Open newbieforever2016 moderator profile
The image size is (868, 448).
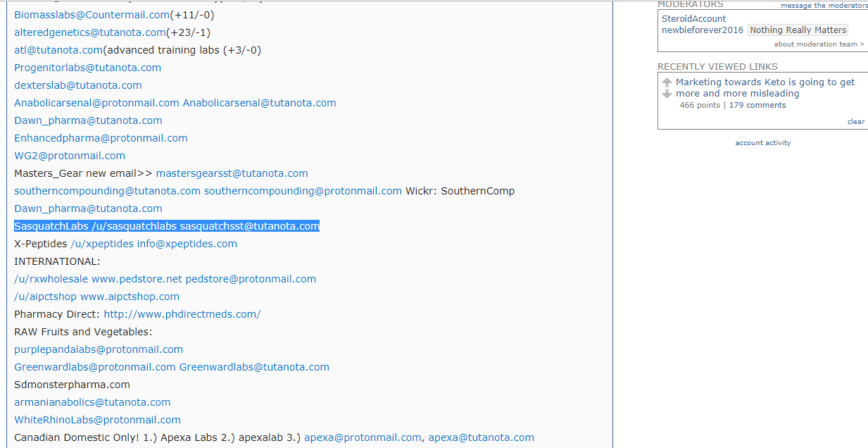pos(702,30)
